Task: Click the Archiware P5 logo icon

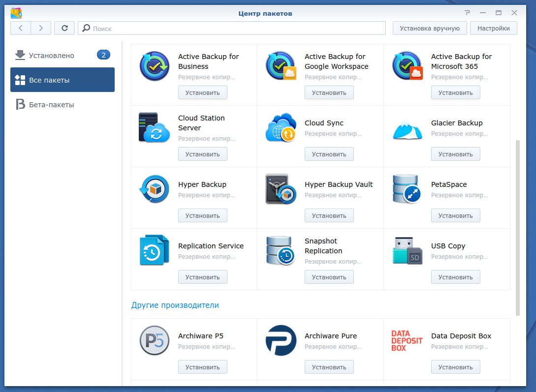Action: (155, 340)
